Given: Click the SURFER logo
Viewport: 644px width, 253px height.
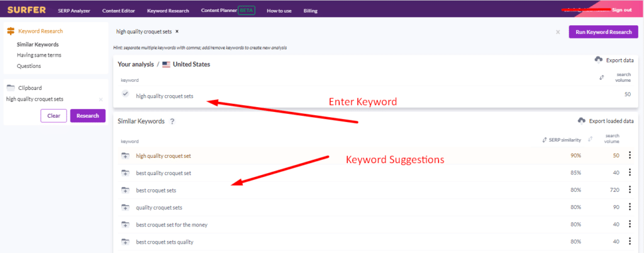Looking at the screenshot, I should pos(26,10).
